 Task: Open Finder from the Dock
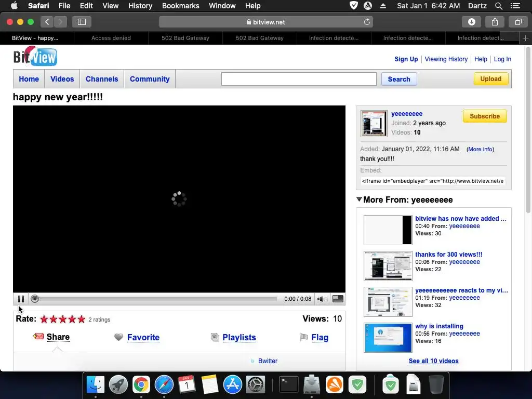(x=96, y=385)
